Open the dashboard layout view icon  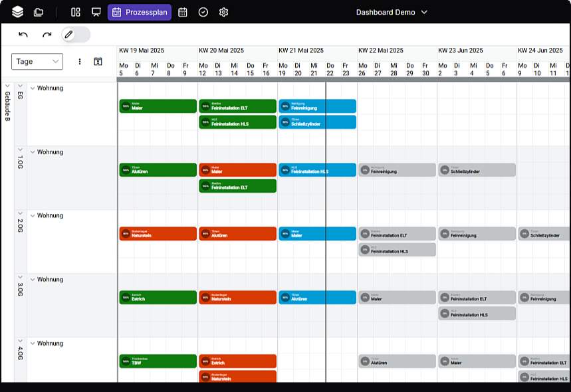coord(76,12)
